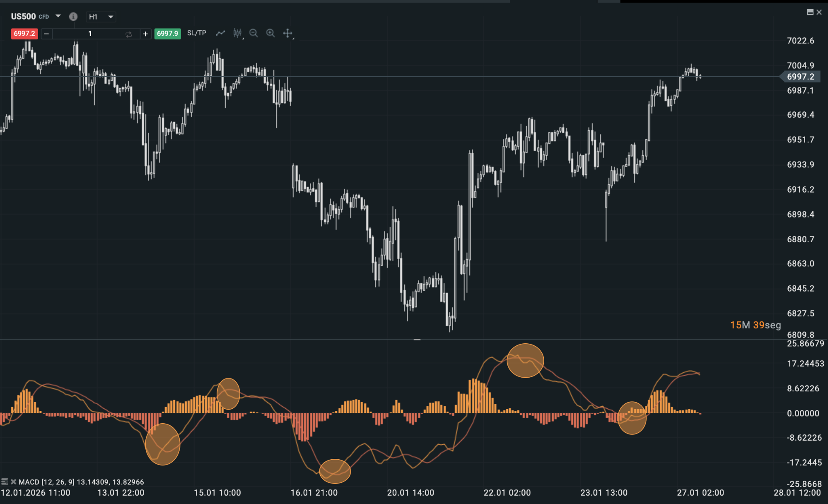Open the MACD indicator settings icon
828x504 pixels.
(x=6, y=482)
